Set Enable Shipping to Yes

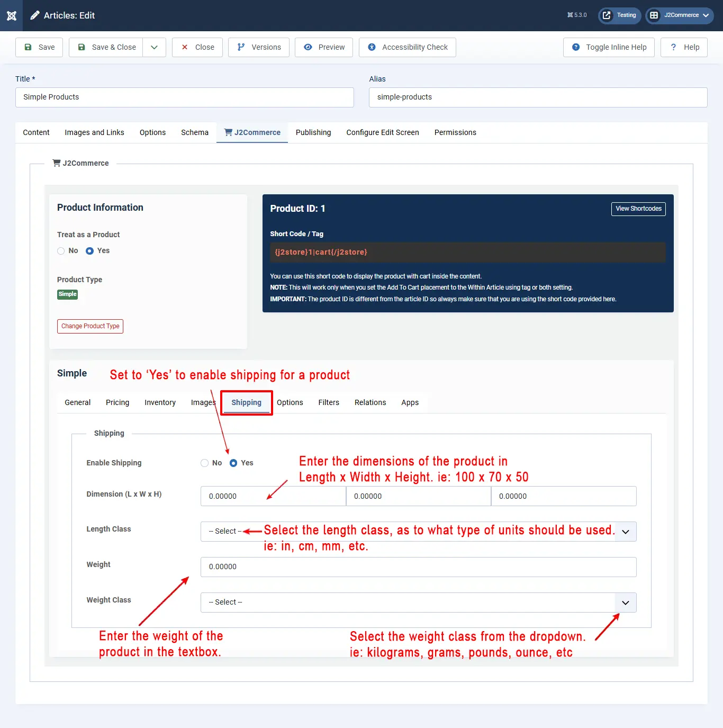[233, 463]
